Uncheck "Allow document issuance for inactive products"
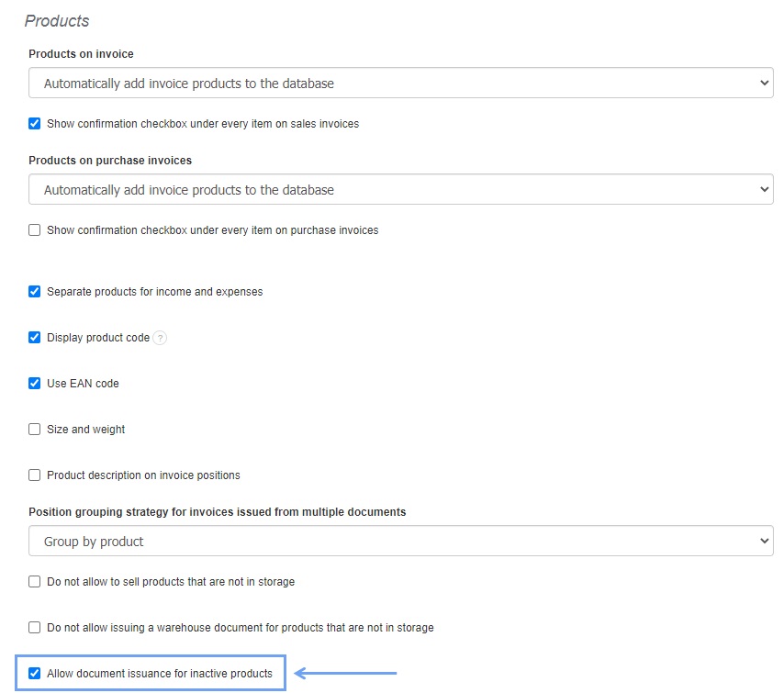The height and width of the screenshot is (693, 784). click(x=34, y=674)
